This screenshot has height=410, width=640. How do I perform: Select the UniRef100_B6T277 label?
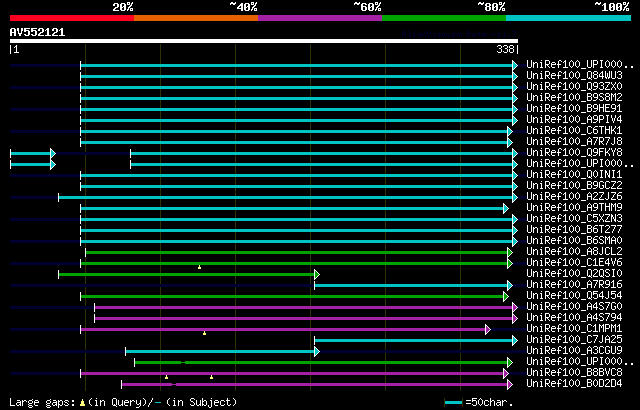tap(574, 230)
